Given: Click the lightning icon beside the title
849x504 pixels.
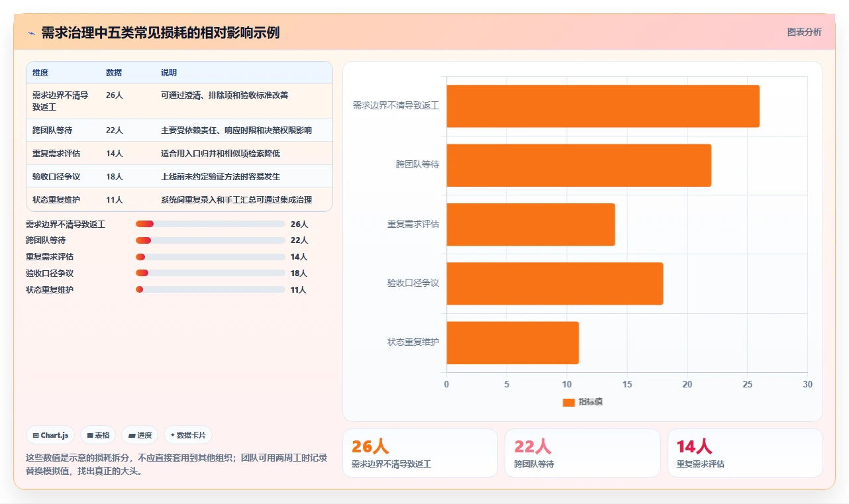Looking at the screenshot, I should (31, 33).
